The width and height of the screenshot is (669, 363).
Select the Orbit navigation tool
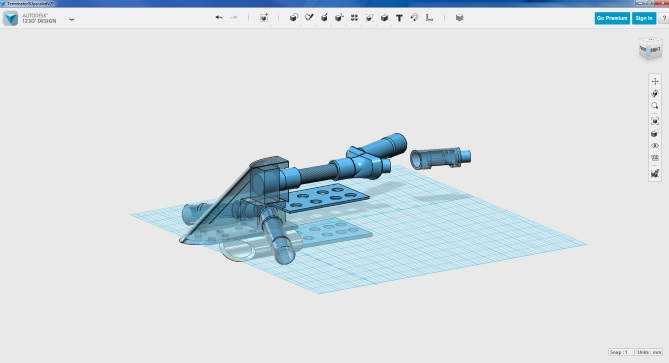[x=655, y=93]
